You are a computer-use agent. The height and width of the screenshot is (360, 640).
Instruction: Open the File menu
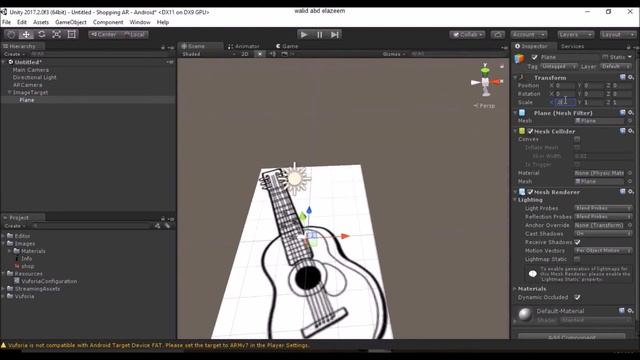pyautogui.click(x=7, y=22)
